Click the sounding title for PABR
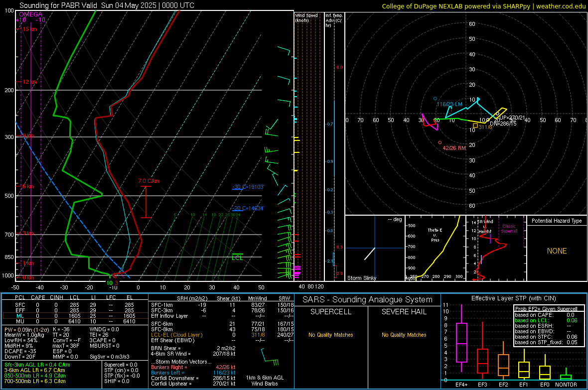The image size is (588, 390). click(x=107, y=5)
